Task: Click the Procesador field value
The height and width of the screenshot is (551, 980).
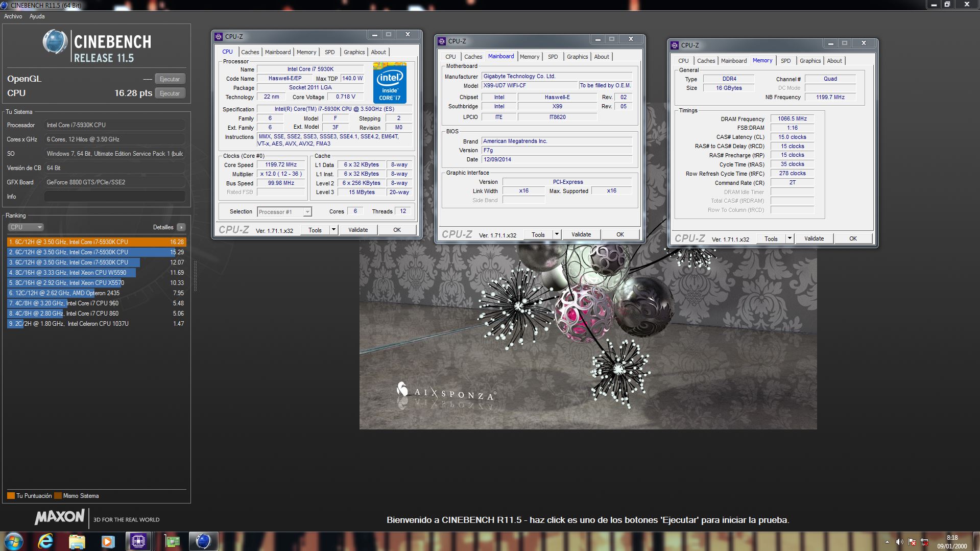Action: (115, 125)
